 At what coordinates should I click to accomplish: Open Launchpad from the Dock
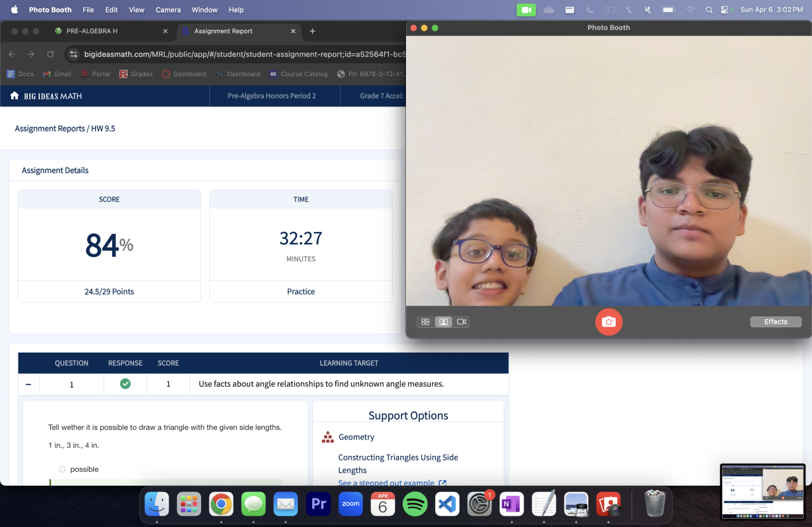click(189, 504)
